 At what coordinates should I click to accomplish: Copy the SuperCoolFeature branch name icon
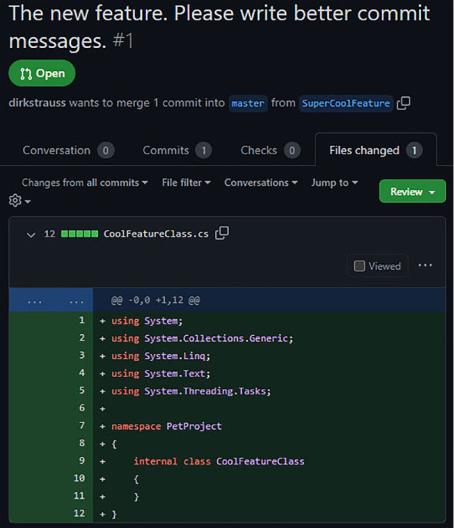click(403, 103)
